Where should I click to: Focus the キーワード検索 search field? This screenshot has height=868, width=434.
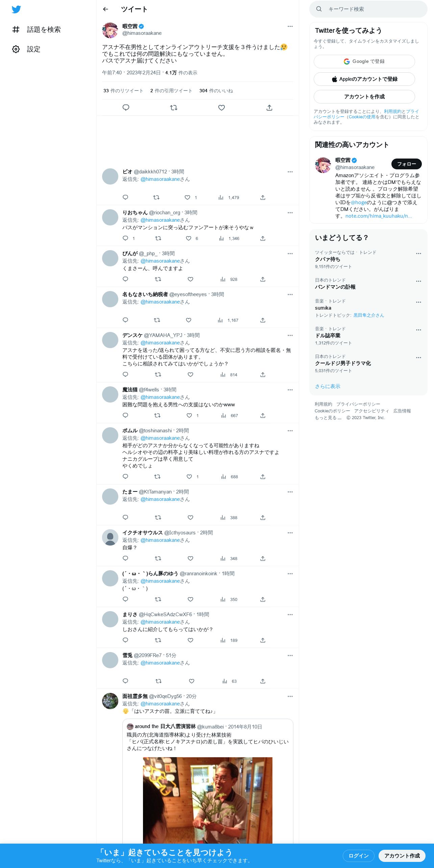coord(368,9)
